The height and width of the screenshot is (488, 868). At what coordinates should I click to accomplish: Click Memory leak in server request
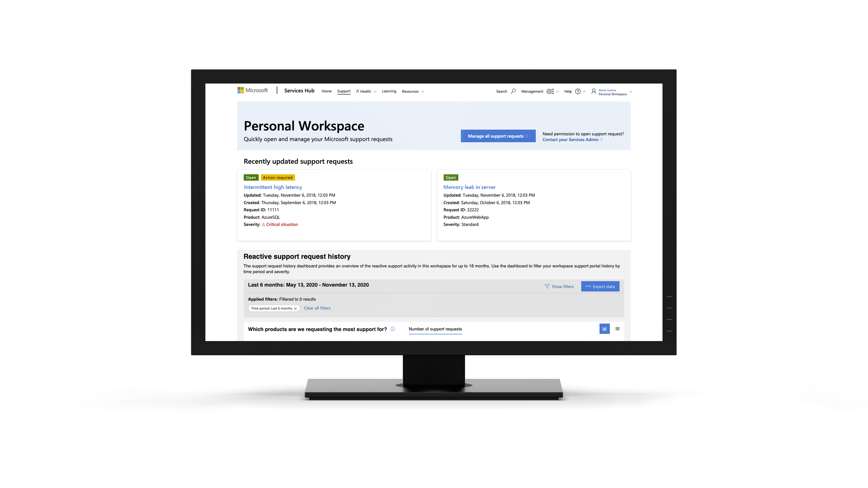click(469, 187)
